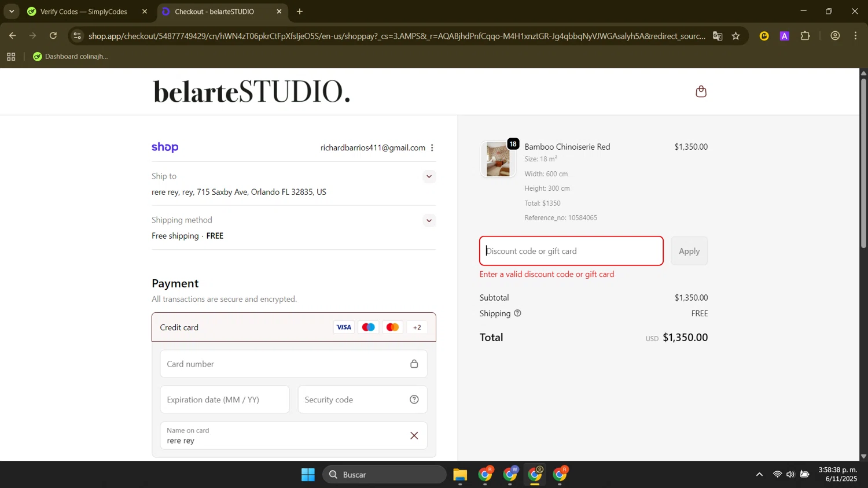Open a new browser tab
Viewport: 868px width, 488px height.
point(300,12)
